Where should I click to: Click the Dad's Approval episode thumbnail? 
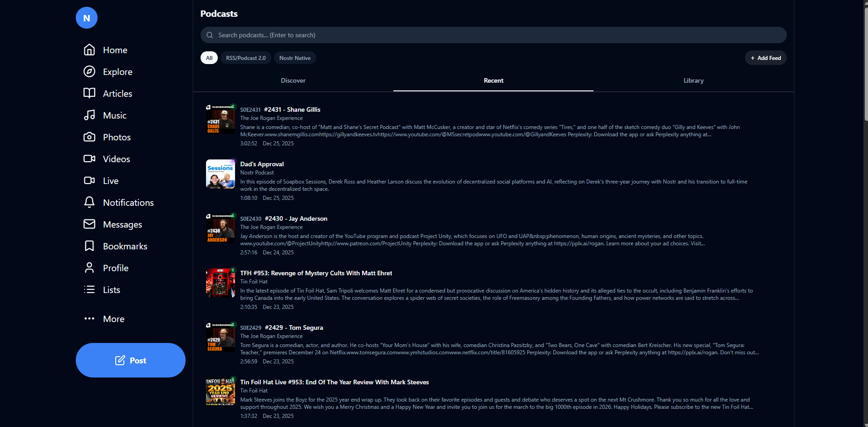tap(221, 174)
